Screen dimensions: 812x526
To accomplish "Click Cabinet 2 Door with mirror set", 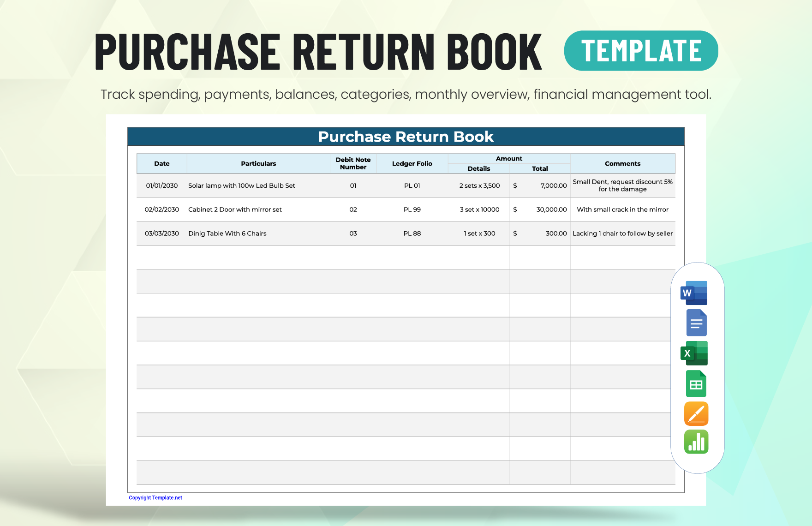I will 235,209.
